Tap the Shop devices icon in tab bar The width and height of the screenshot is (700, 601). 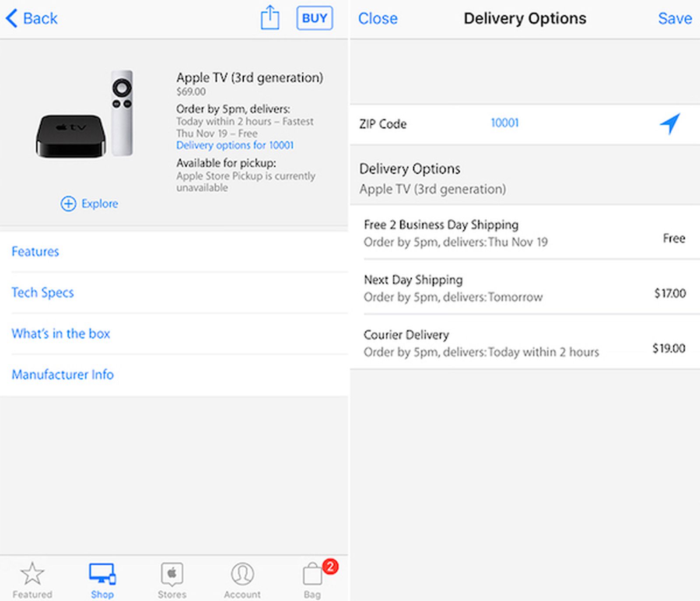coord(102,573)
